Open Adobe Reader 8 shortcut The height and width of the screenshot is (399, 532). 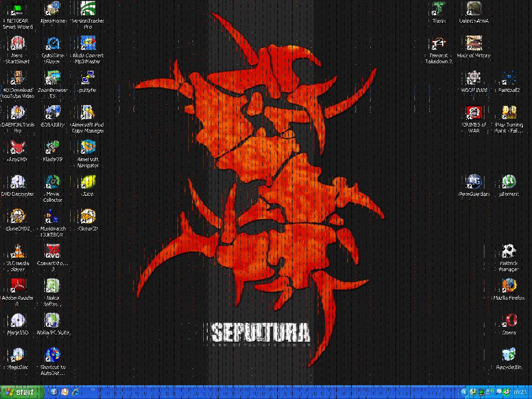click(x=17, y=292)
